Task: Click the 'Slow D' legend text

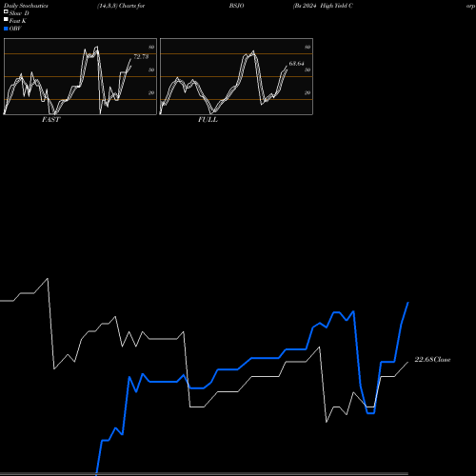Action: (x=19, y=13)
